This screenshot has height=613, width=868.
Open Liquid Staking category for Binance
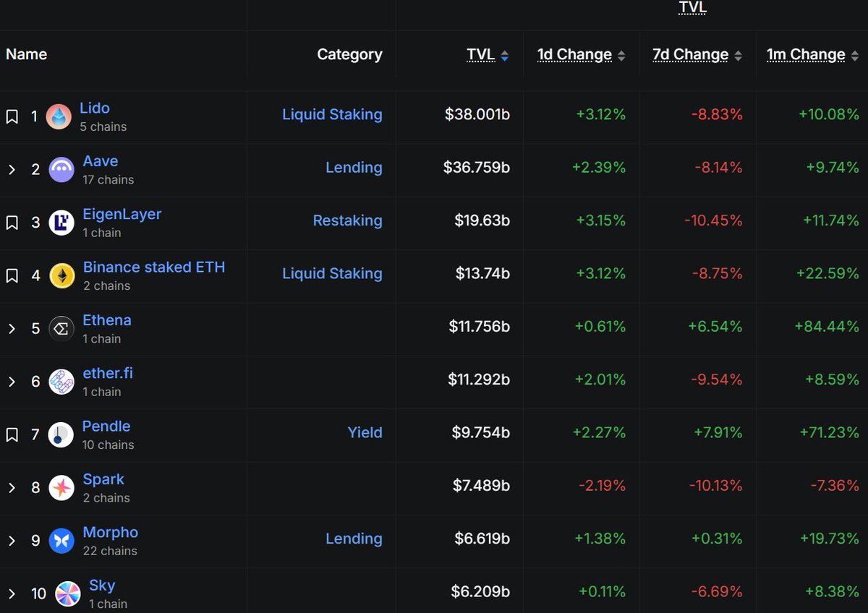click(x=332, y=274)
